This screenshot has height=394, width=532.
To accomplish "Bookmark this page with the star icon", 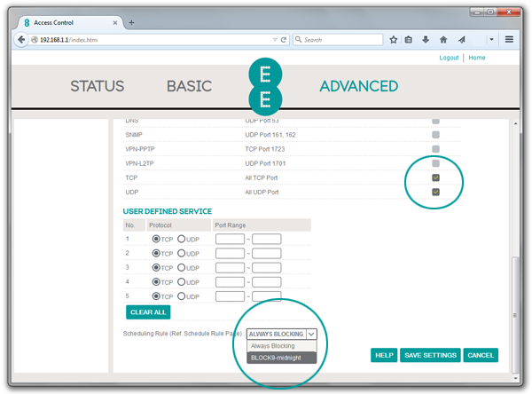I will pos(393,40).
